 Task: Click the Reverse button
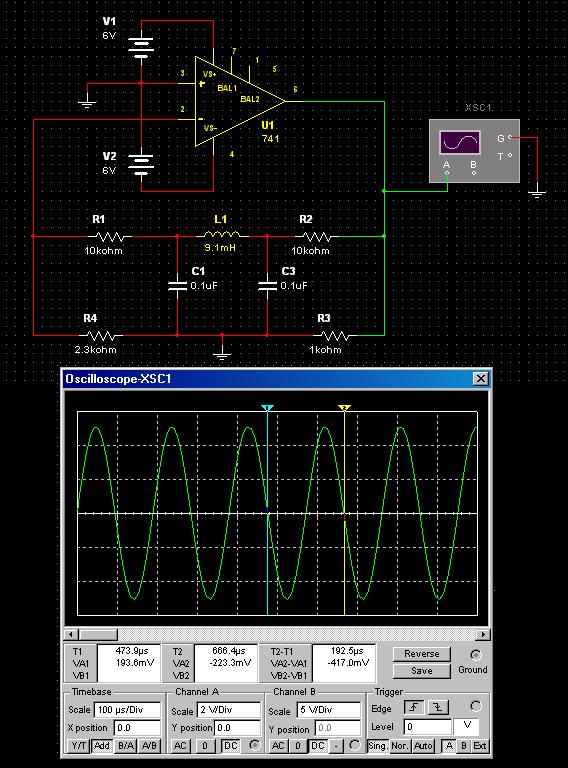click(x=422, y=654)
